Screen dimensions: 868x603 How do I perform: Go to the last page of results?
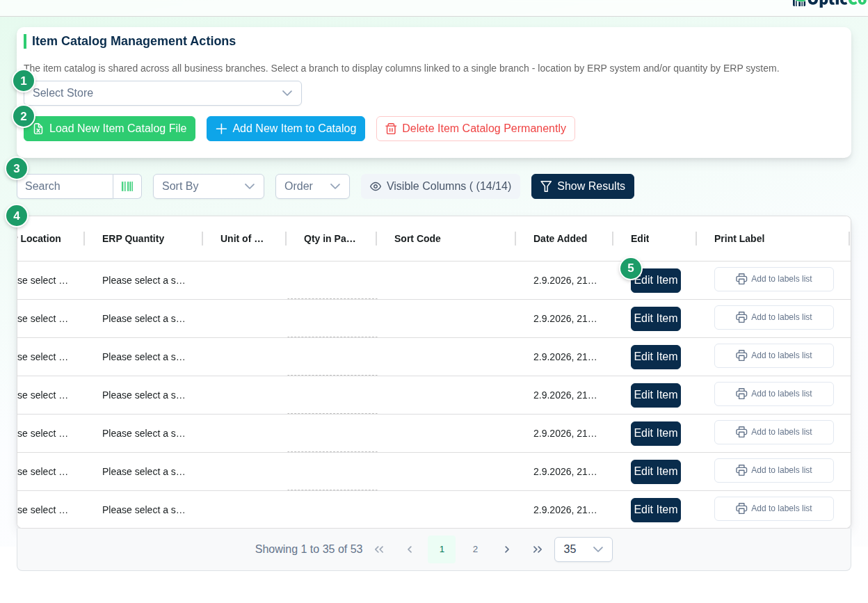[538, 549]
